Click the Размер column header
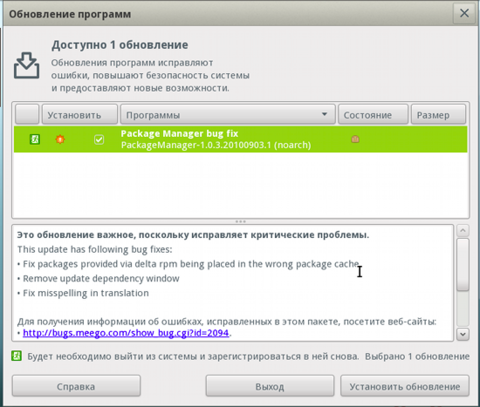The height and width of the screenshot is (407, 480). click(x=438, y=114)
